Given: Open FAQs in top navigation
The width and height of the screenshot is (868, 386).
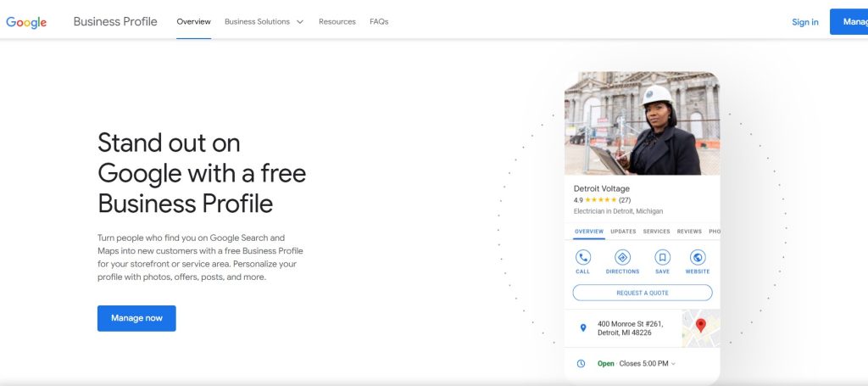Looking at the screenshot, I should pos(379,21).
